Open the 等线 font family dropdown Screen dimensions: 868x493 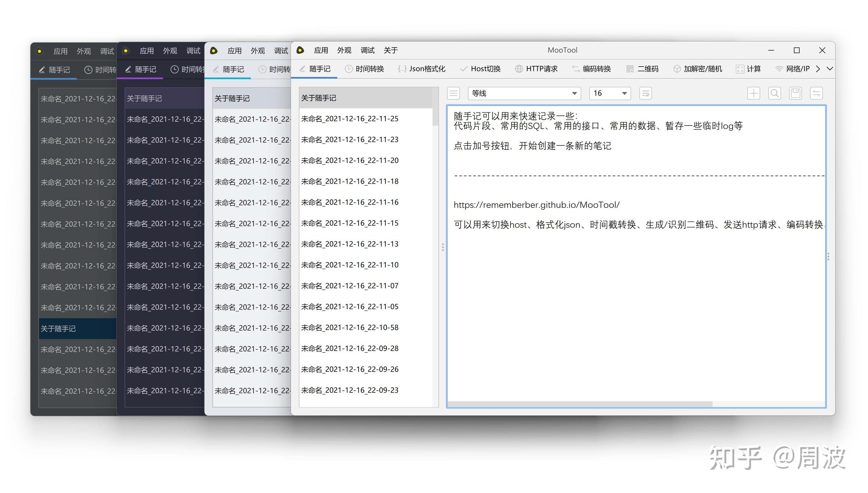(x=524, y=93)
